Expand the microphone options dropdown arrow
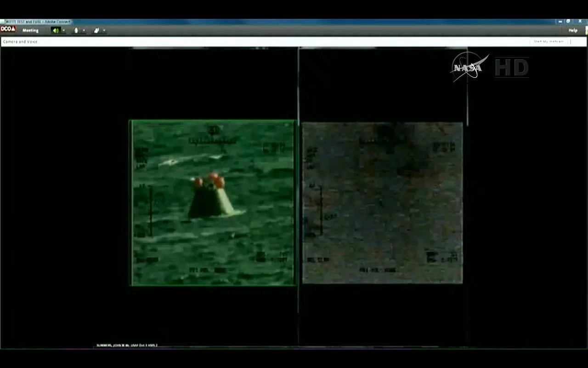Screen dimensions: 588x368 pyautogui.click(x=84, y=30)
